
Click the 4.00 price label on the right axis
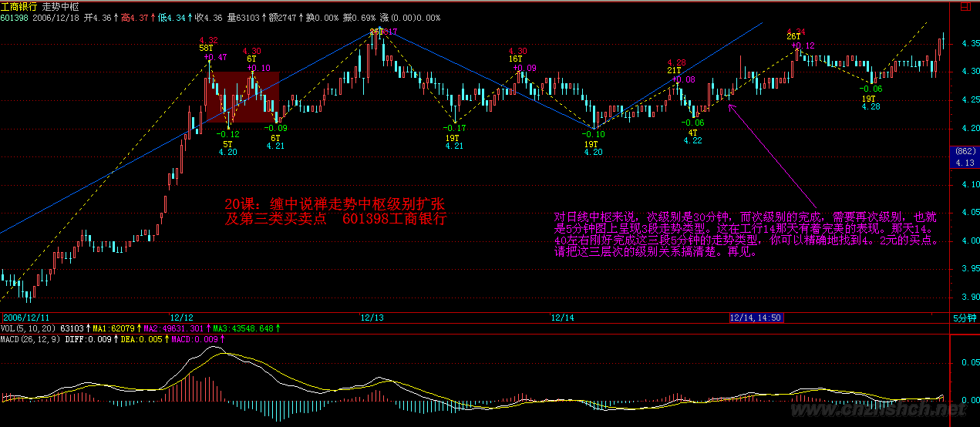tap(969, 241)
